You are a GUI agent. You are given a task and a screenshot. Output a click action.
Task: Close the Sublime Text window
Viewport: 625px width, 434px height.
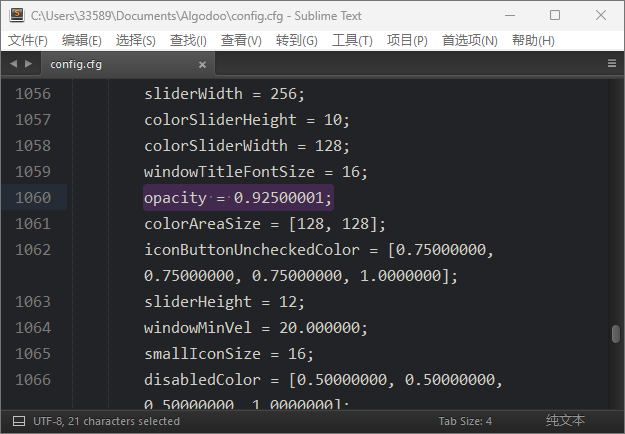(601, 16)
